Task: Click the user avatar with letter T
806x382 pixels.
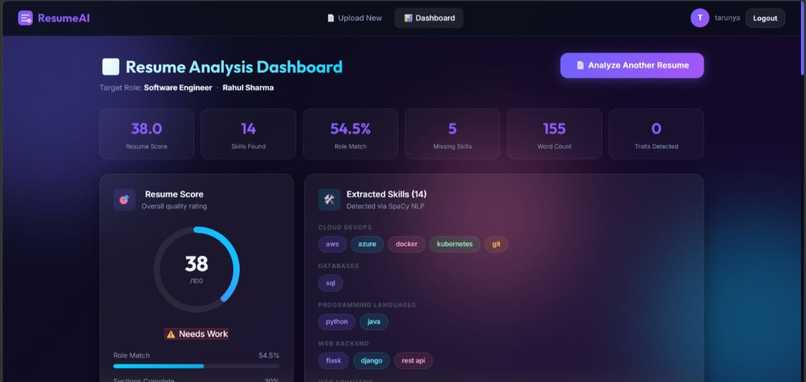Action: tap(700, 18)
